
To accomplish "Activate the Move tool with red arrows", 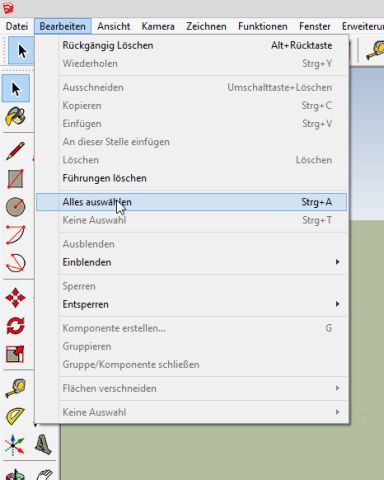I will pyautogui.click(x=15, y=298).
